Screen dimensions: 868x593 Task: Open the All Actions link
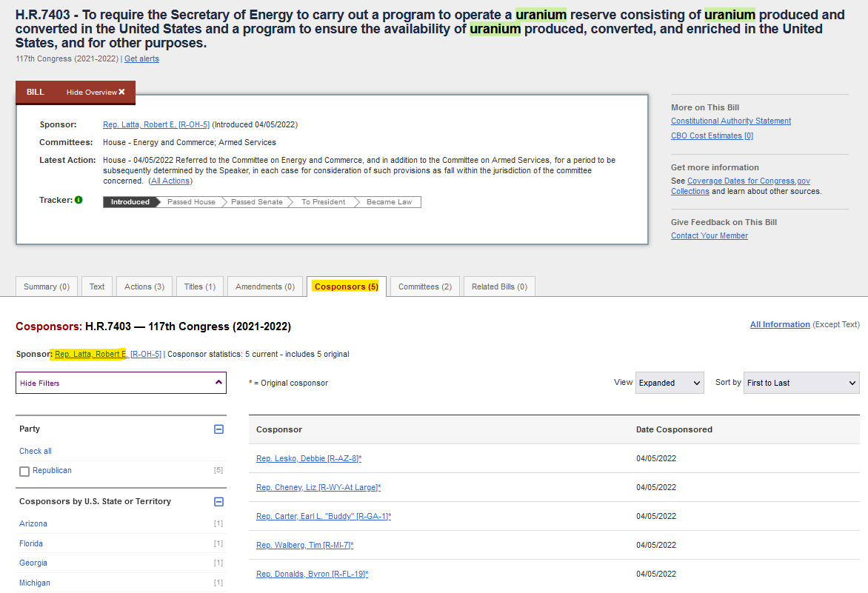[170, 181]
